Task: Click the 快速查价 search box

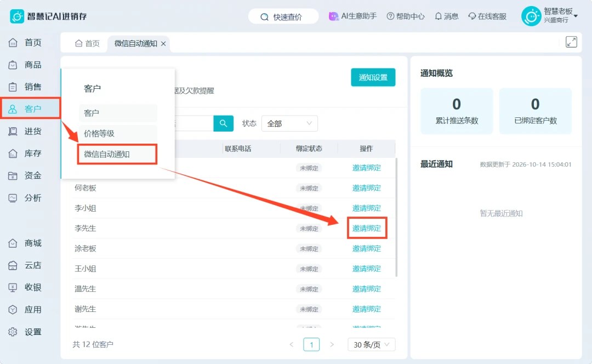Action: tap(283, 16)
